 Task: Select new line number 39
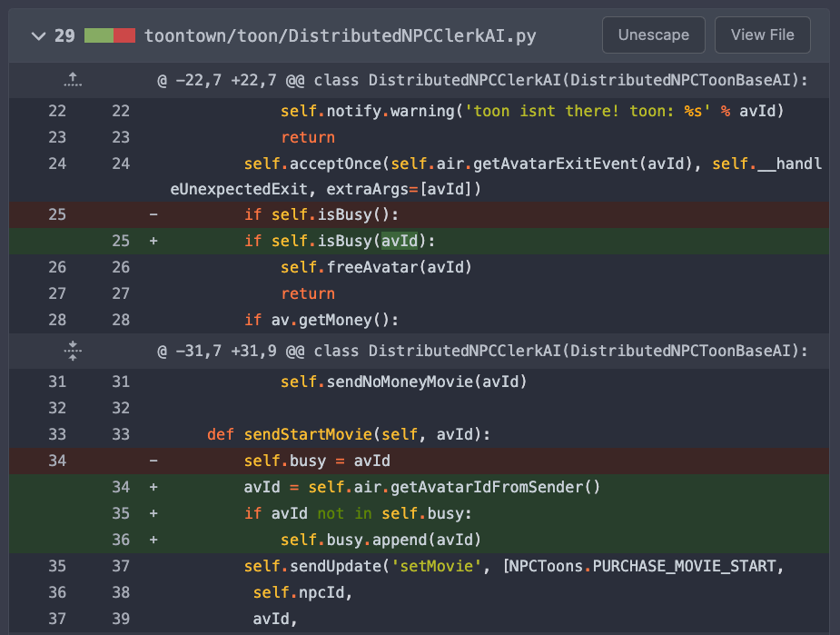point(121,619)
